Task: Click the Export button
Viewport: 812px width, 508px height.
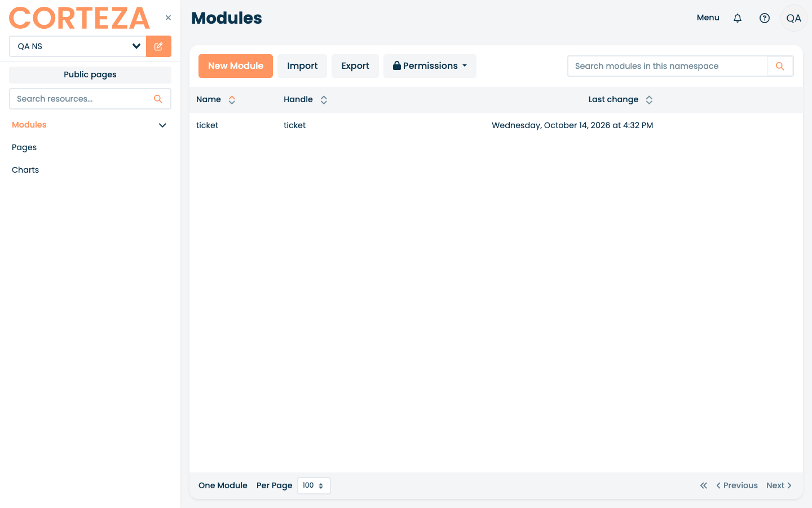Action: coord(355,66)
